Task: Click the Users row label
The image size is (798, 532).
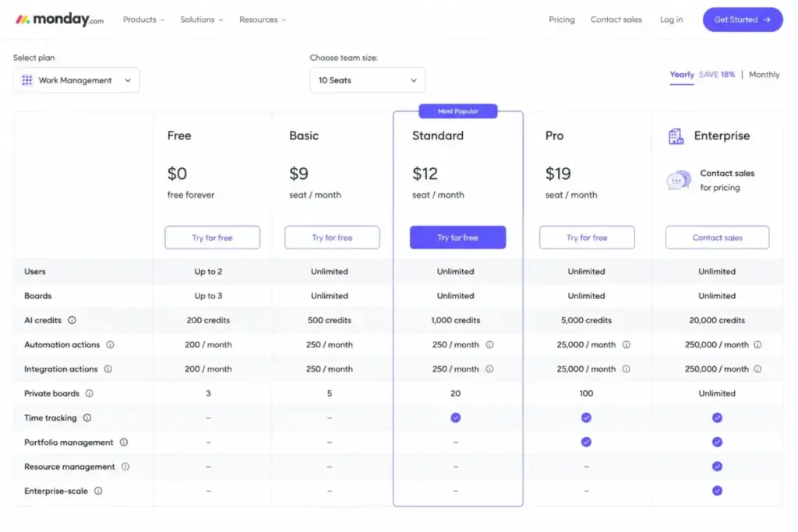Action: click(34, 272)
